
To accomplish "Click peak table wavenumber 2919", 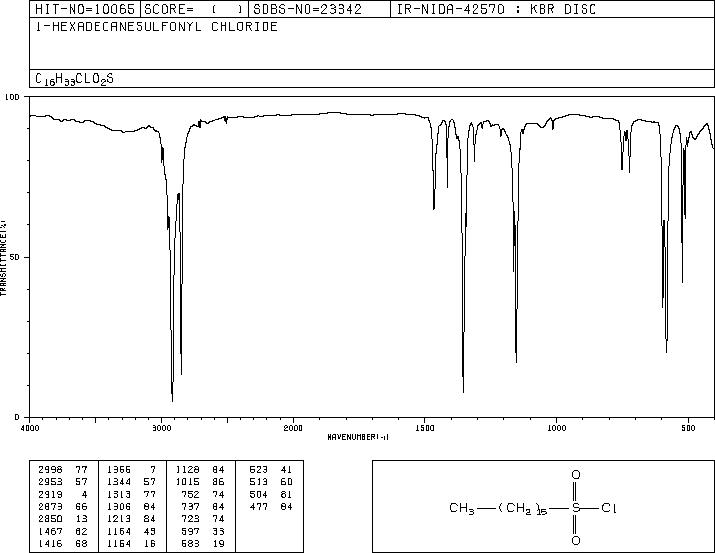I will click(x=50, y=494).
